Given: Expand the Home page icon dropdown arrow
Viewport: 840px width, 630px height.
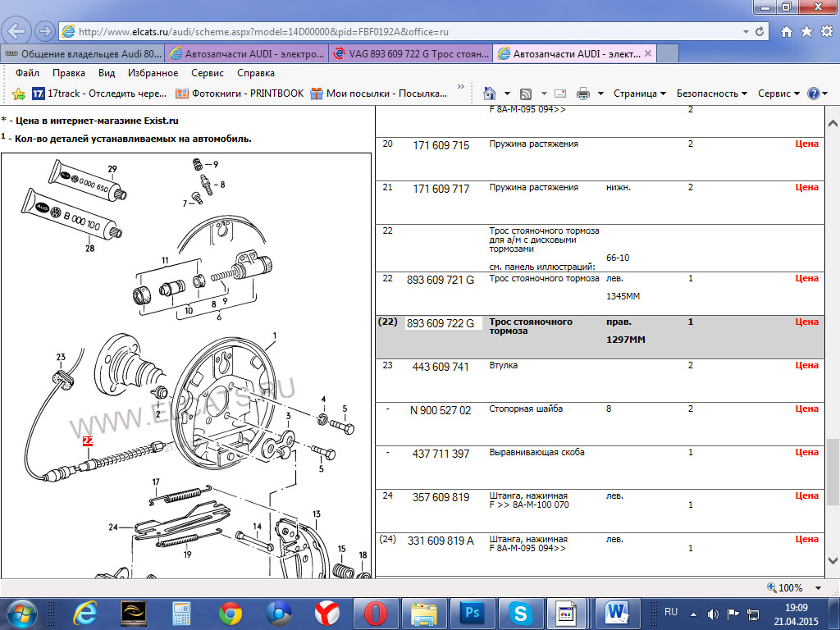Looking at the screenshot, I should (507, 94).
